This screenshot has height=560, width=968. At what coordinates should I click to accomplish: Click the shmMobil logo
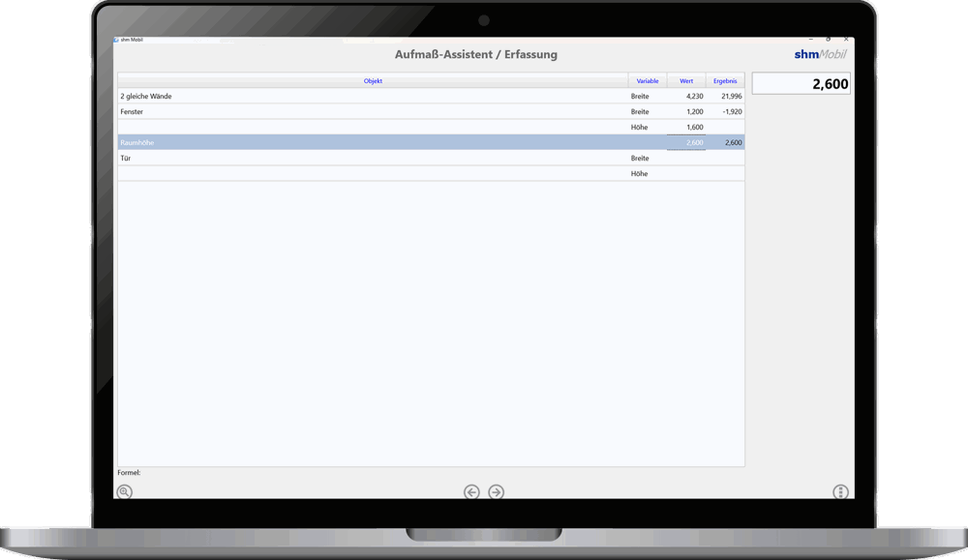pos(819,54)
